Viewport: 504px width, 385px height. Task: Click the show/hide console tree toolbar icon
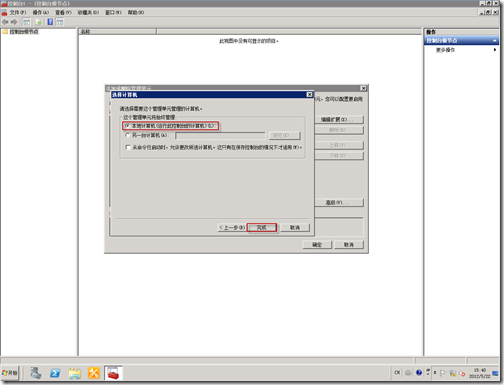pos(26,22)
